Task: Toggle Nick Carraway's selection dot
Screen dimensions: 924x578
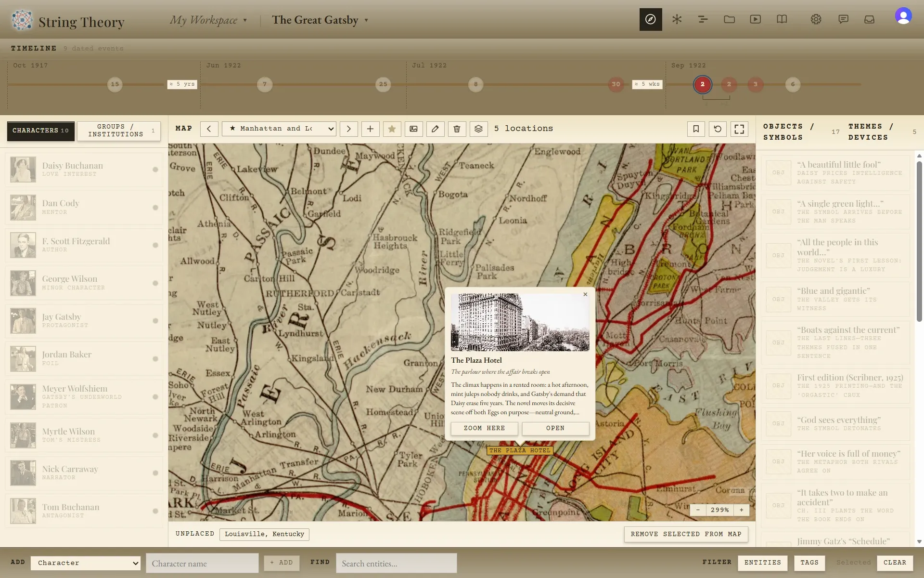Action: click(x=155, y=473)
